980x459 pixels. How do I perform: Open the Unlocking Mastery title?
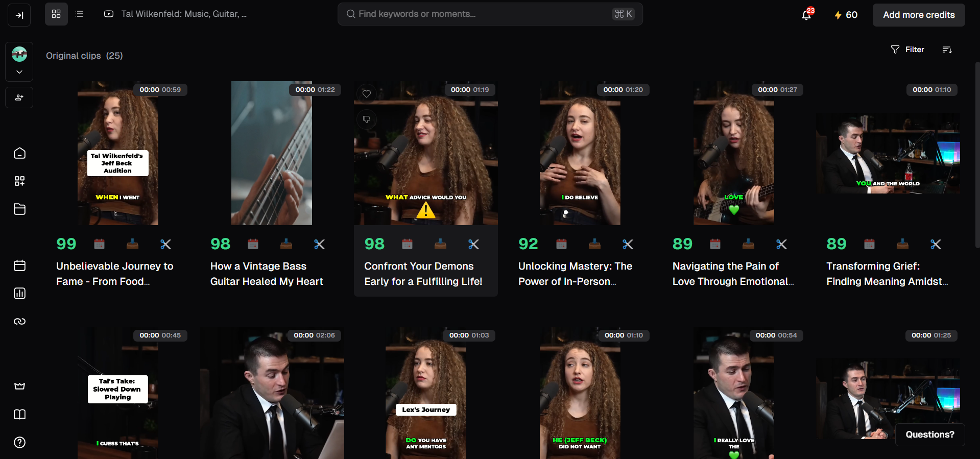point(576,274)
